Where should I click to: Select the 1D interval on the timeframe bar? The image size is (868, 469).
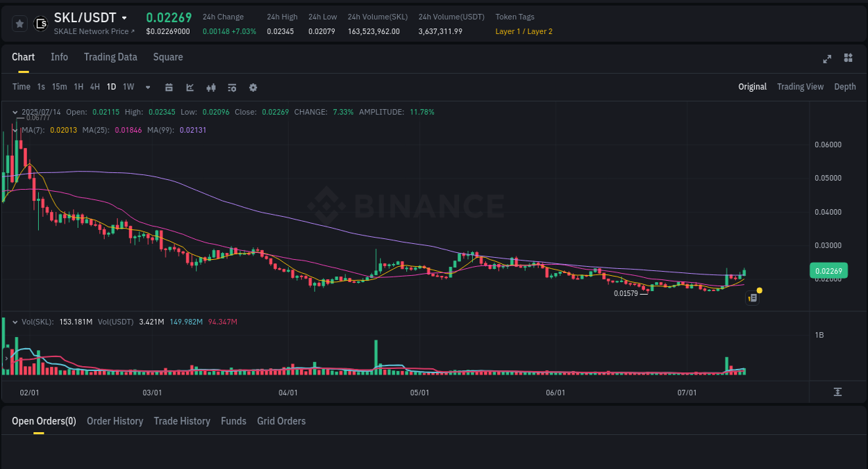pos(111,87)
